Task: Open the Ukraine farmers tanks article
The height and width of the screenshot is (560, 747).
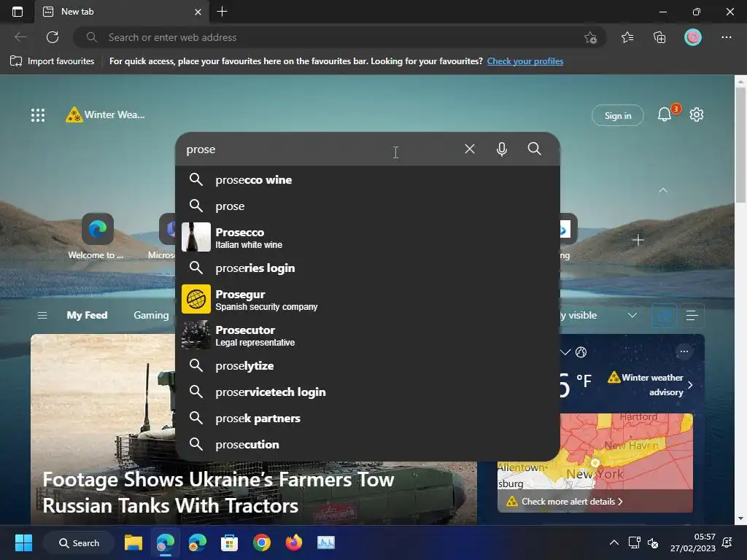Action: point(218,492)
